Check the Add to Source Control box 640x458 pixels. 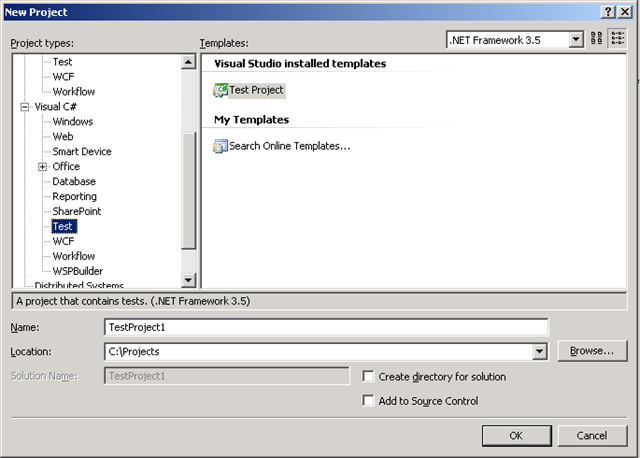pos(368,401)
